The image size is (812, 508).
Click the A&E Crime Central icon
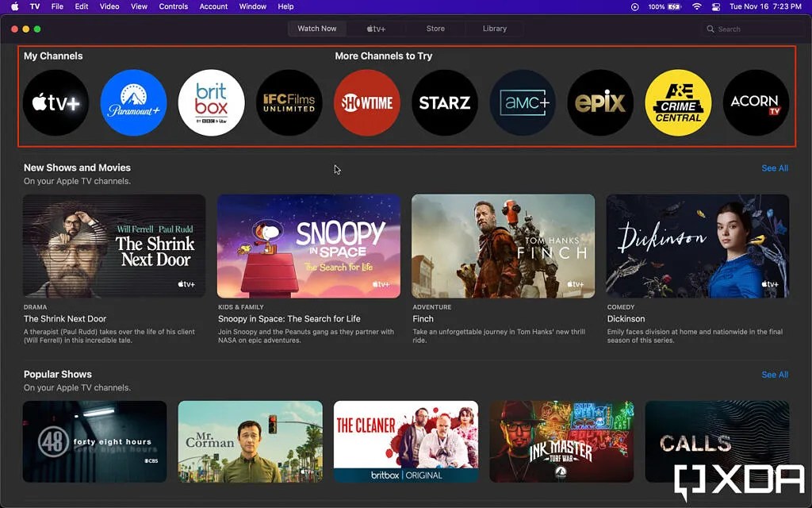click(678, 102)
